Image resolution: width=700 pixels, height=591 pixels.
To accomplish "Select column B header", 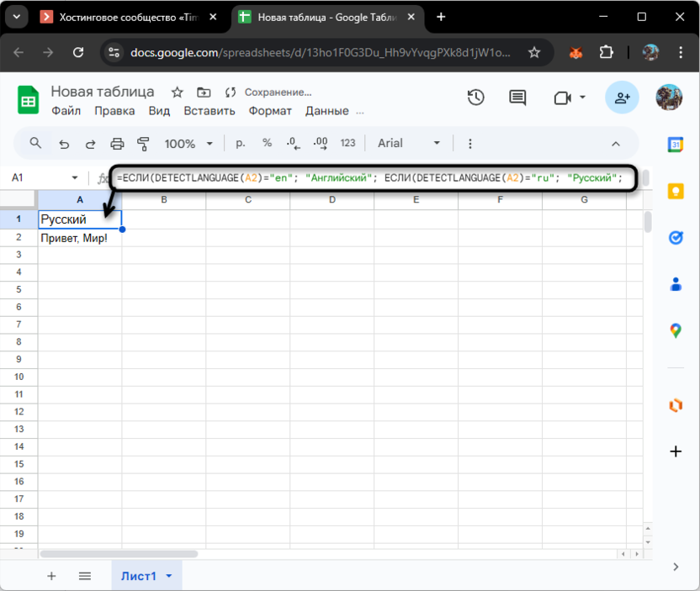I will tap(164, 199).
